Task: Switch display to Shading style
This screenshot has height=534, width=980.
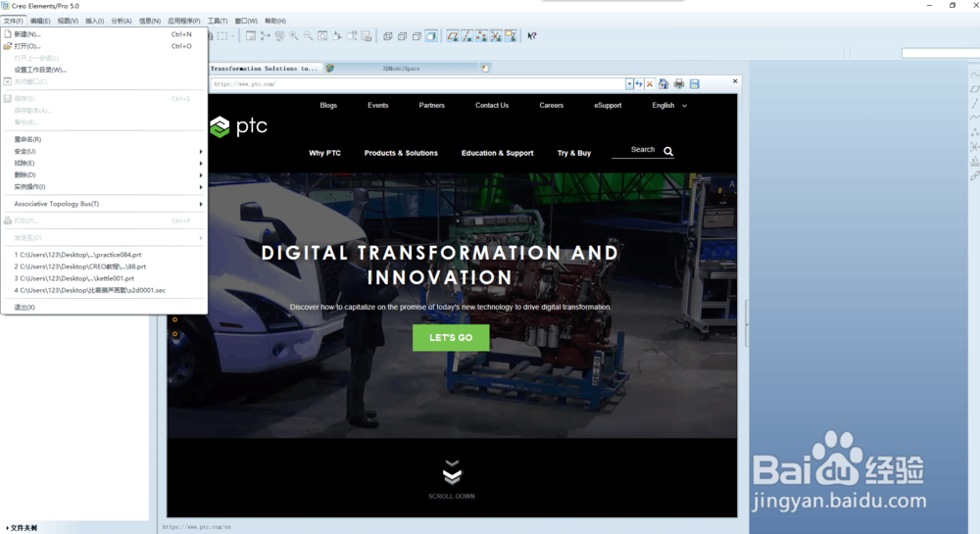Action: [x=431, y=36]
